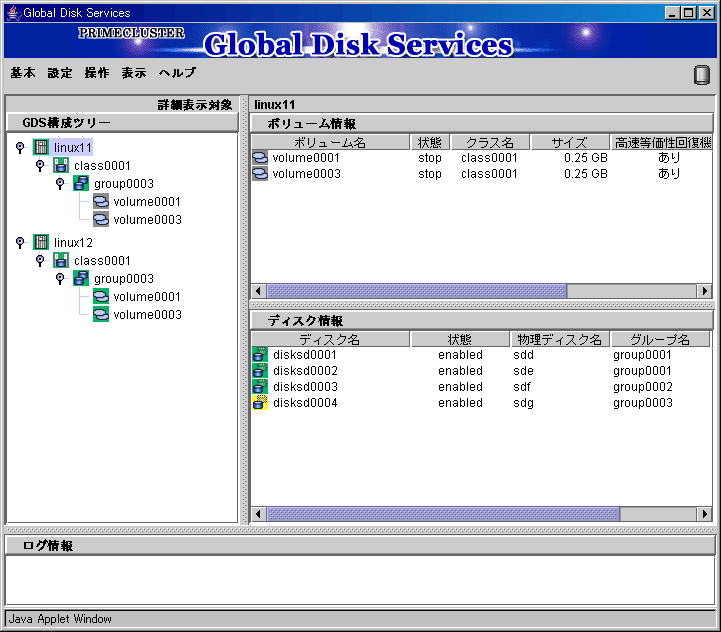
Task: Click volume table scrollbar left arrow
Action: click(x=258, y=291)
